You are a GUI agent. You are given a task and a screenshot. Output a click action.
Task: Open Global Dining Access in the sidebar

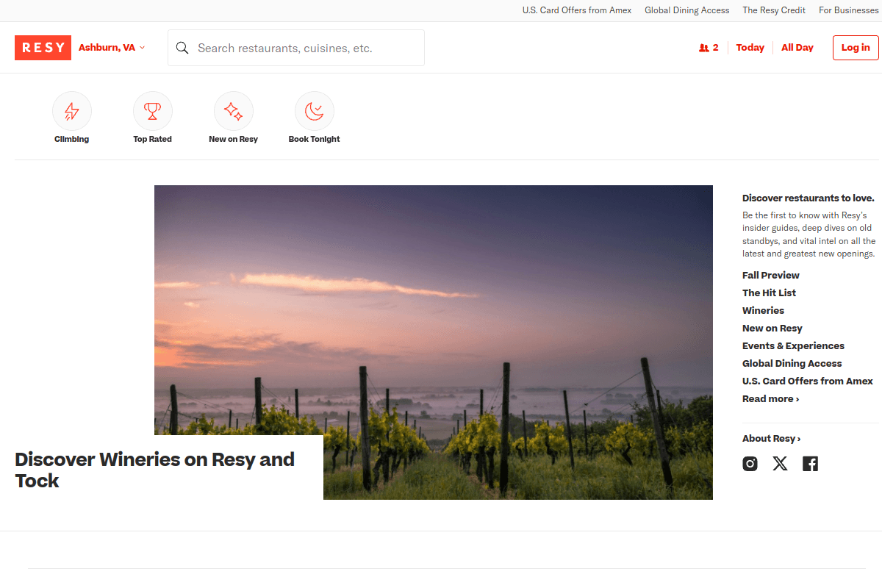pos(792,363)
